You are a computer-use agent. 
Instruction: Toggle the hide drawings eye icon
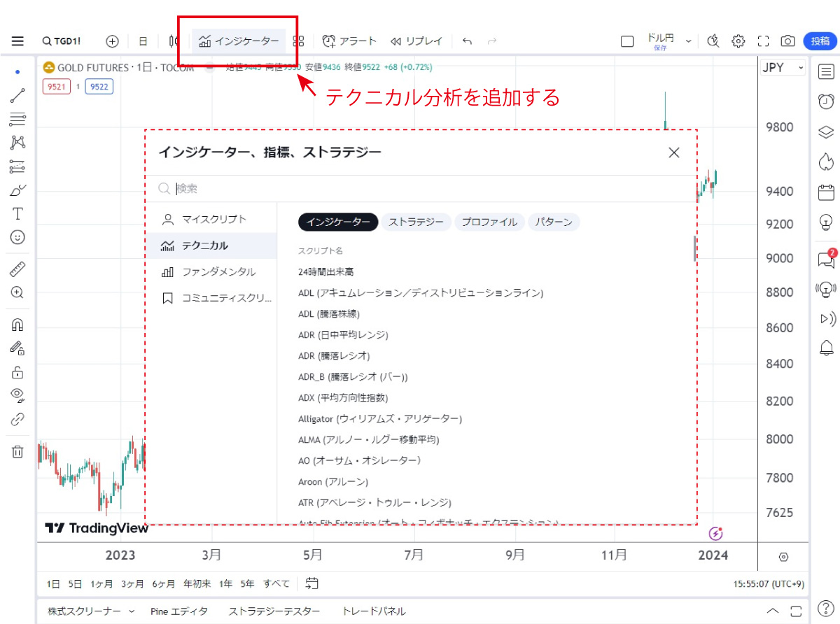17,395
